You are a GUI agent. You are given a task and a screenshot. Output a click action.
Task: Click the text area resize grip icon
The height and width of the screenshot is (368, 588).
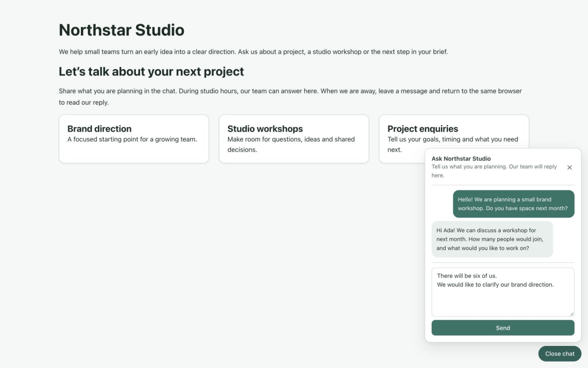[x=571, y=314]
